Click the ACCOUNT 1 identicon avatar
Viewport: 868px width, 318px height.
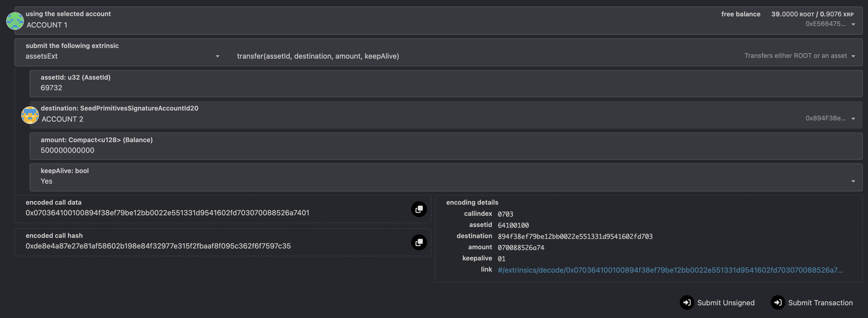click(x=15, y=21)
